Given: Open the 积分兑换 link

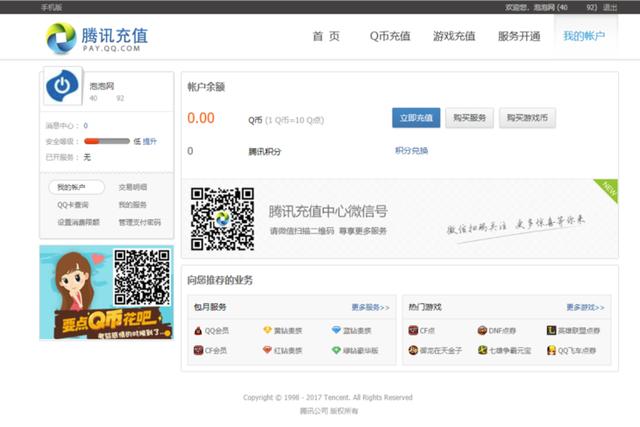Looking at the screenshot, I should (x=411, y=151).
